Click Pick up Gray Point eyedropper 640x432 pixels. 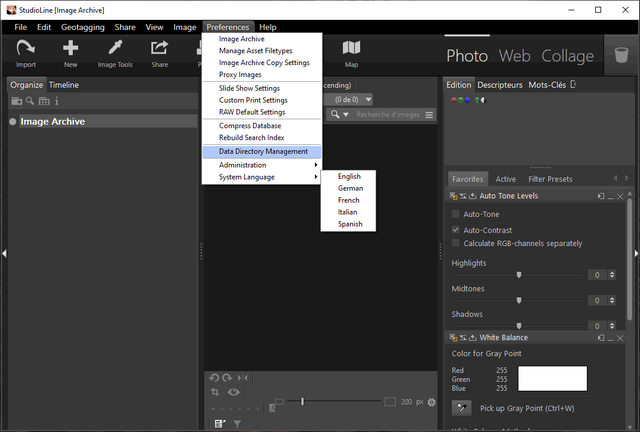coord(462,408)
